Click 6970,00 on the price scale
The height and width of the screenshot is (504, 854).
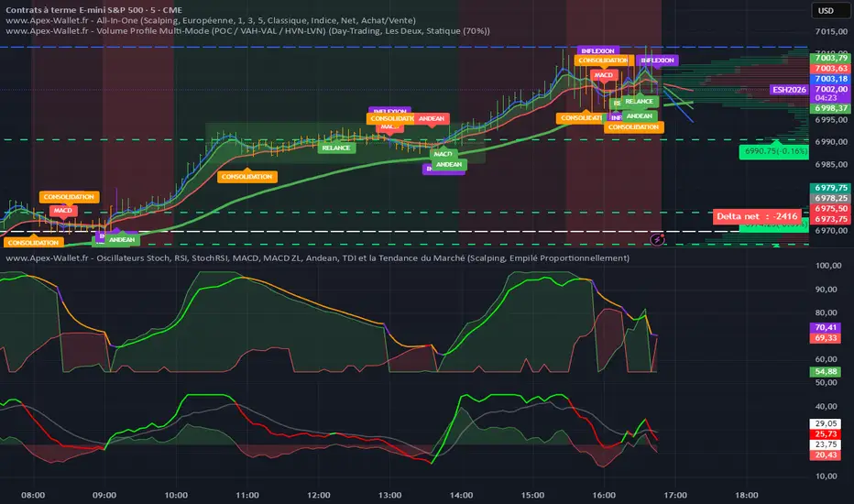(831, 231)
